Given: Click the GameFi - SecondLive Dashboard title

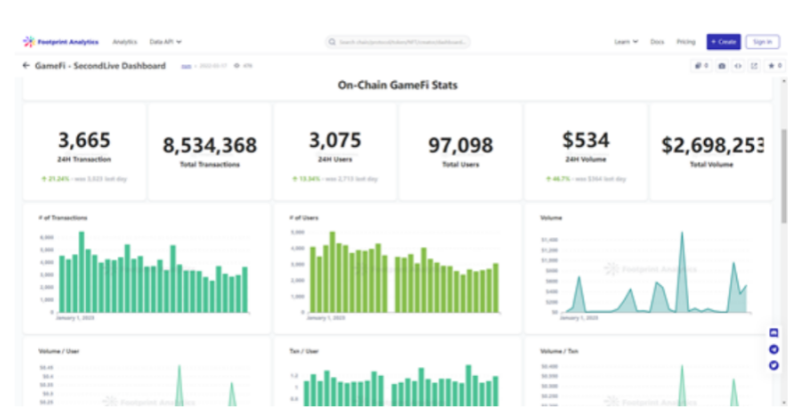Looking at the screenshot, I should [x=100, y=66].
